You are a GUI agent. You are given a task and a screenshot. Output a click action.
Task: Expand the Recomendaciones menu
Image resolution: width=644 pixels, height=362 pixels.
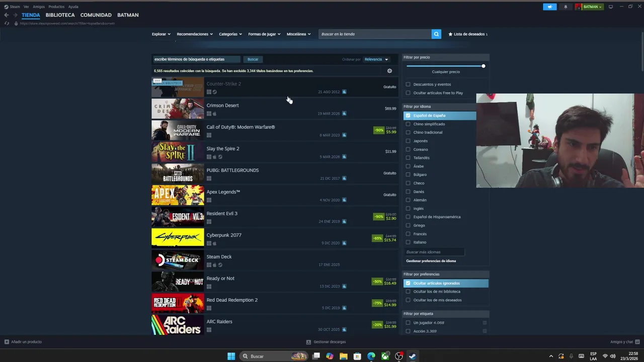click(194, 34)
